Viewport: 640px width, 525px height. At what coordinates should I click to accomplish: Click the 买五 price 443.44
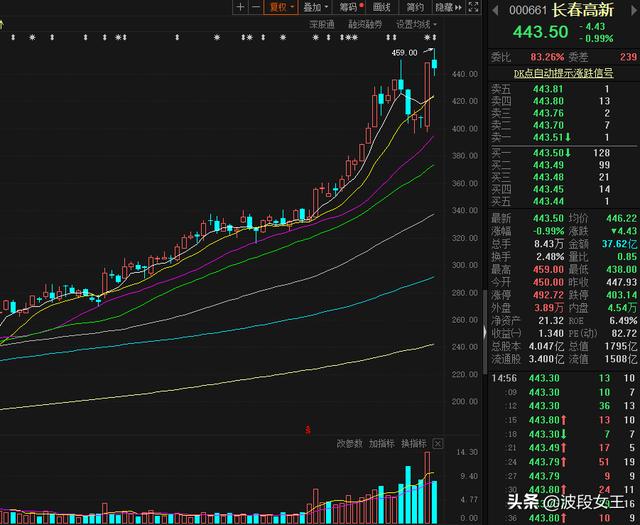click(x=548, y=201)
